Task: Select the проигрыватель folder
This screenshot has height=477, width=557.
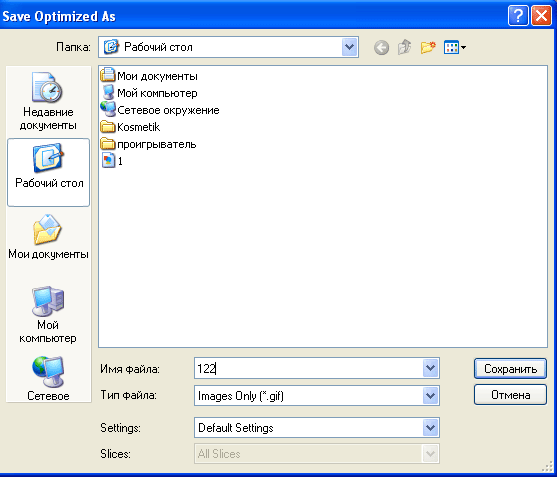Action: (148, 144)
